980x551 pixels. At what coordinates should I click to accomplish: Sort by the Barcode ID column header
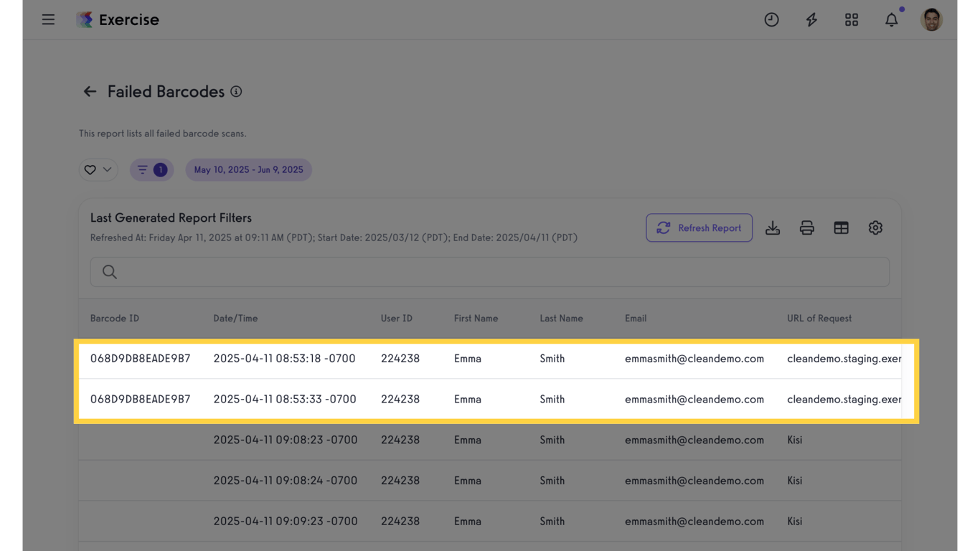coord(115,319)
